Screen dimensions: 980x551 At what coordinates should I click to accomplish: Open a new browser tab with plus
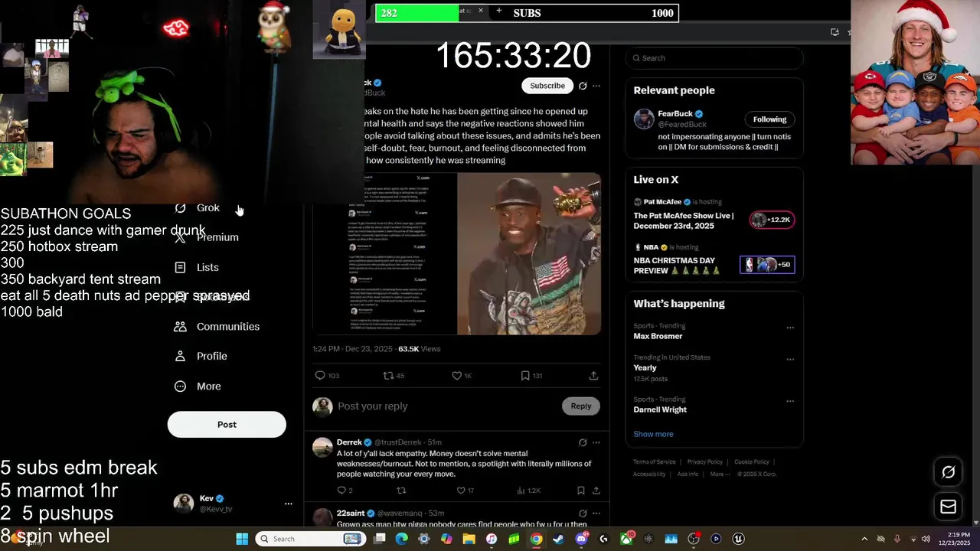499,11
